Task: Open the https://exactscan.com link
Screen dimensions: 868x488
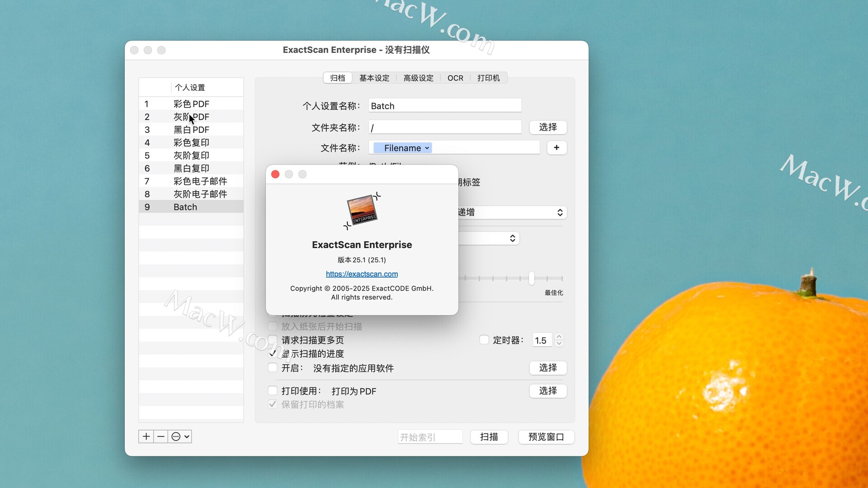Action: tap(362, 274)
